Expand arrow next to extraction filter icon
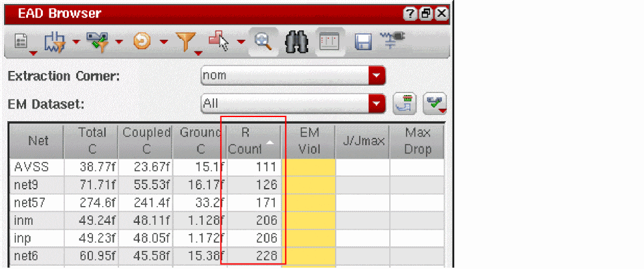Image resolution: width=644 pixels, height=269 pixels. 76,41
